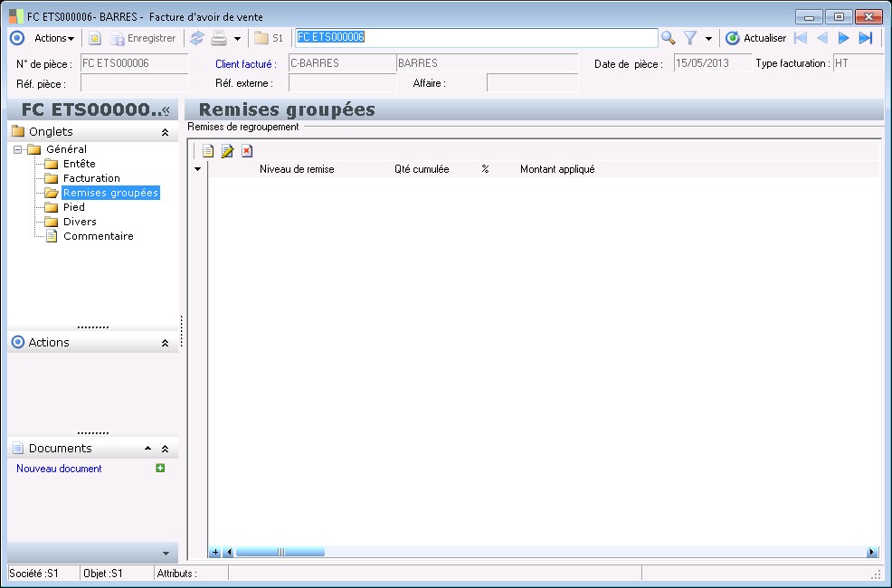
Task: Click the C-BARRES client code field
Action: point(342,63)
